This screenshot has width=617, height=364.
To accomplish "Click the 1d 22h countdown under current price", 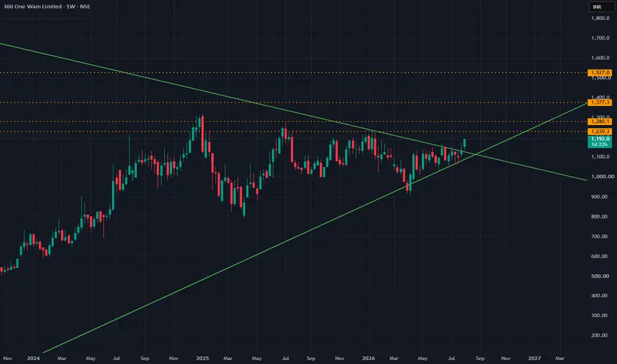I will click(x=600, y=145).
